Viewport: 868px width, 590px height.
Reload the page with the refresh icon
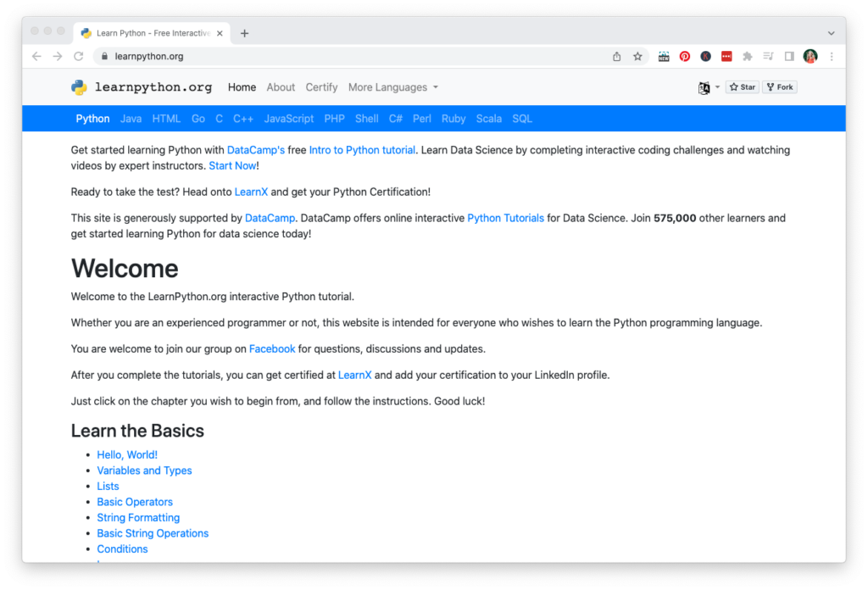click(79, 57)
